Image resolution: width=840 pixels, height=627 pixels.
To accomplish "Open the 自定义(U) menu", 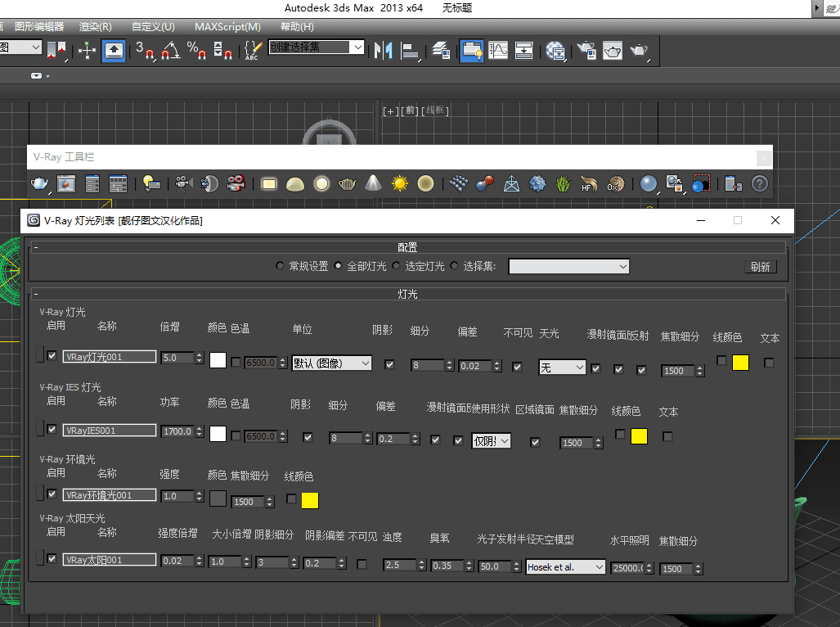I will point(153,27).
